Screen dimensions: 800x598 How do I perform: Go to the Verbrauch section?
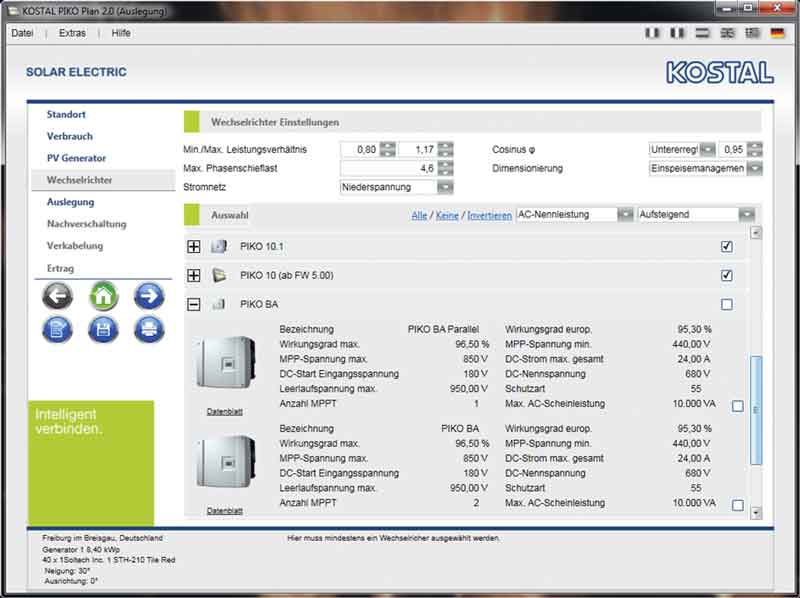pos(70,136)
